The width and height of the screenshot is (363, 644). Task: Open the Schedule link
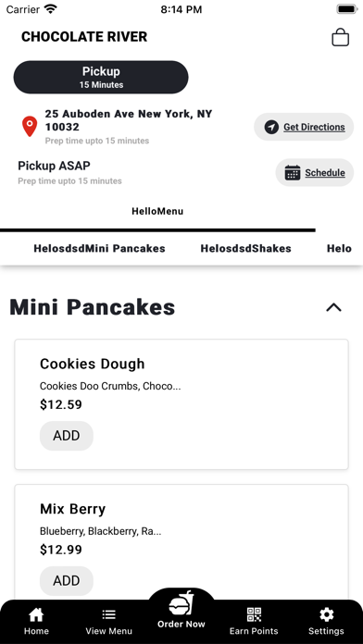[325, 172]
